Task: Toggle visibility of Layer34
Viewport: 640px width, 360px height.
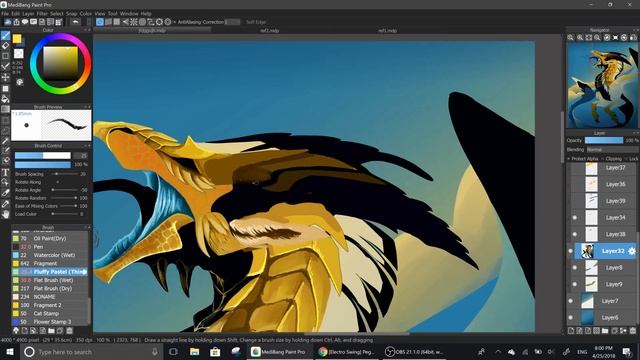Action: pos(575,218)
